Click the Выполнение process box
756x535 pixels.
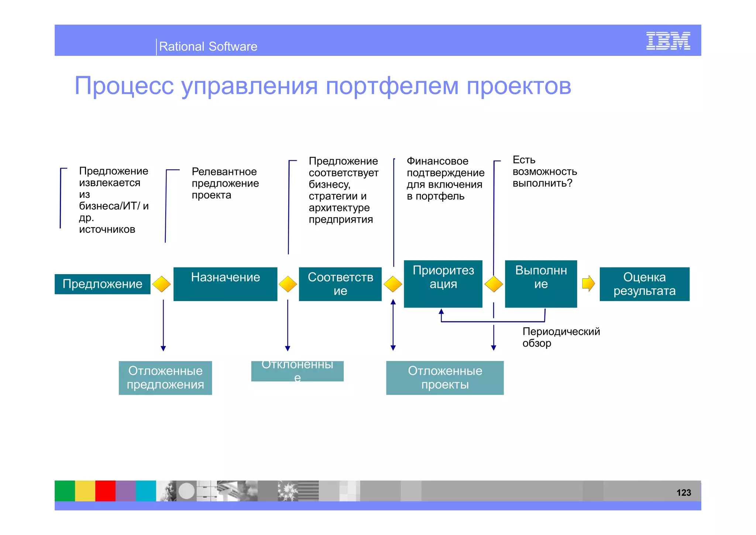point(541,284)
